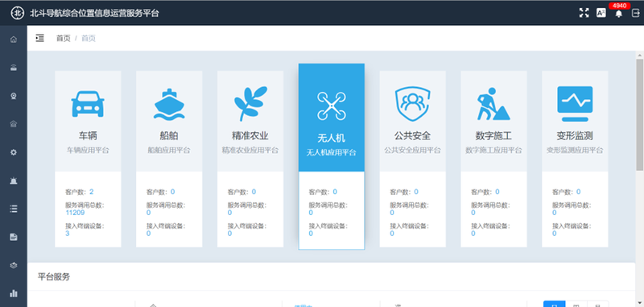Click the drone icon on 无人机 card

[x=332, y=106]
